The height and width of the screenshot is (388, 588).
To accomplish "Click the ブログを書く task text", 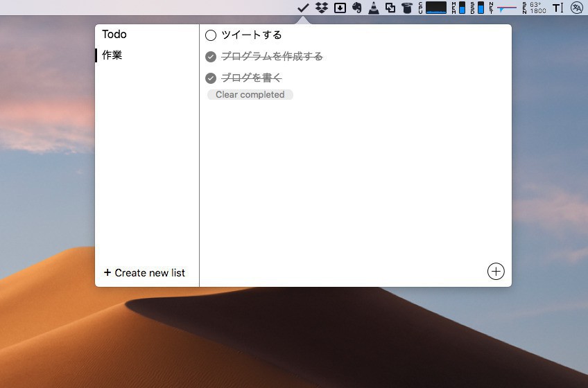I will 252,78.
